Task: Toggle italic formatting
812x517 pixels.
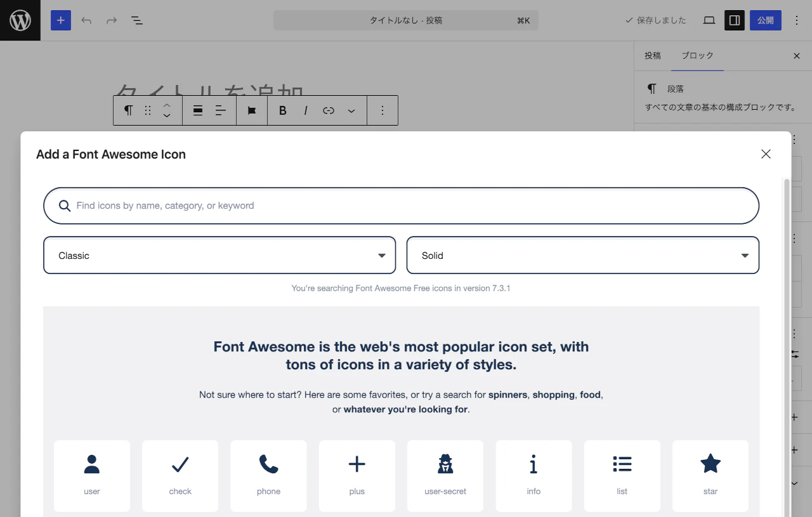Action: point(306,110)
